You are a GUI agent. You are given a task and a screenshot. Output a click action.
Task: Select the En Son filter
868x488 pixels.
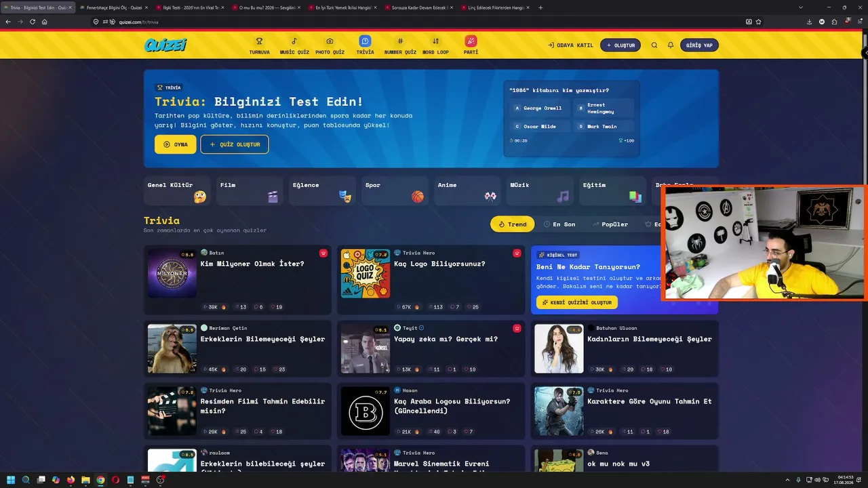[559, 224]
